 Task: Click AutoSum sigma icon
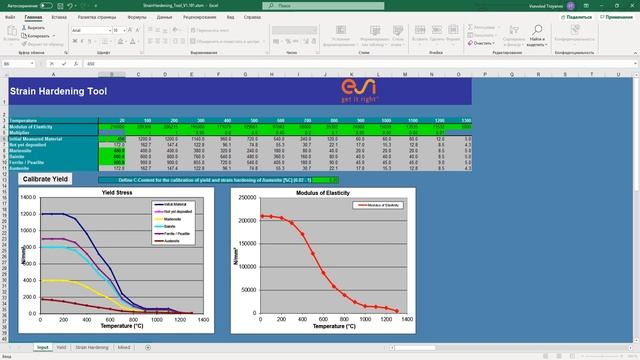(x=470, y=27)
